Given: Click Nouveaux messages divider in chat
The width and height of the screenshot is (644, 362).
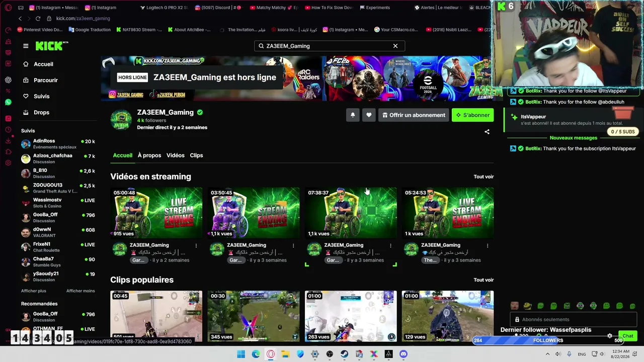Looking at the screenshot, I should [x=574, y=138].
